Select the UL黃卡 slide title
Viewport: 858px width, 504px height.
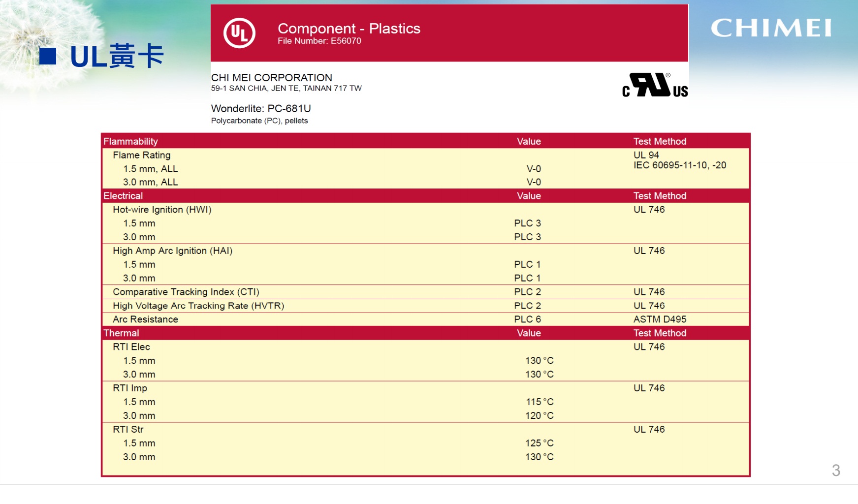(x=117, y=56)
